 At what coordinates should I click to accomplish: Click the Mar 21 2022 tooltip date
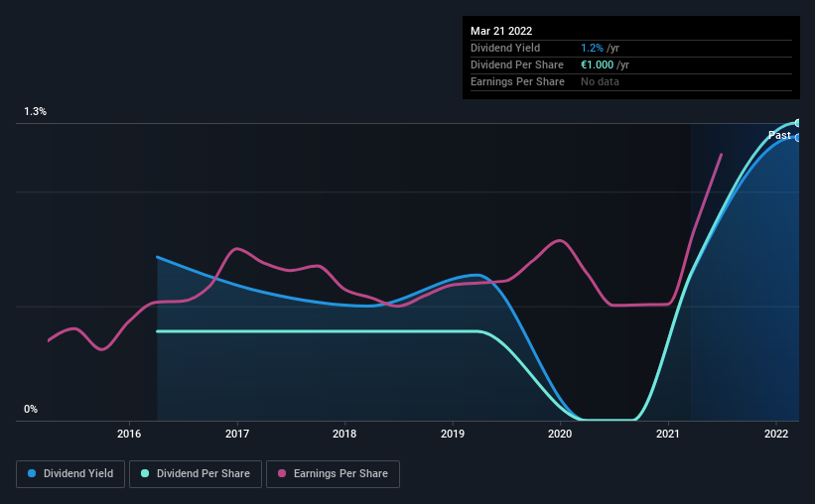click(x=501, y=31)
